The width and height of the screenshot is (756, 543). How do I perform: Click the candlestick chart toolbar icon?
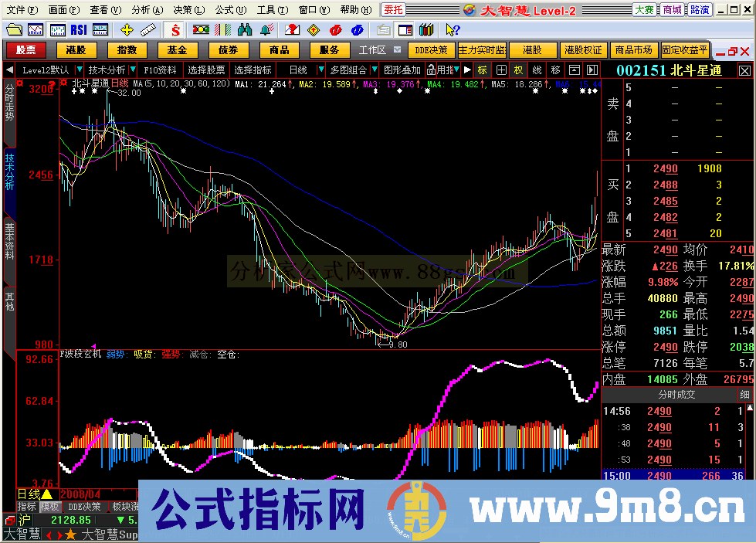pyautogui.click(x=58, y=30)
